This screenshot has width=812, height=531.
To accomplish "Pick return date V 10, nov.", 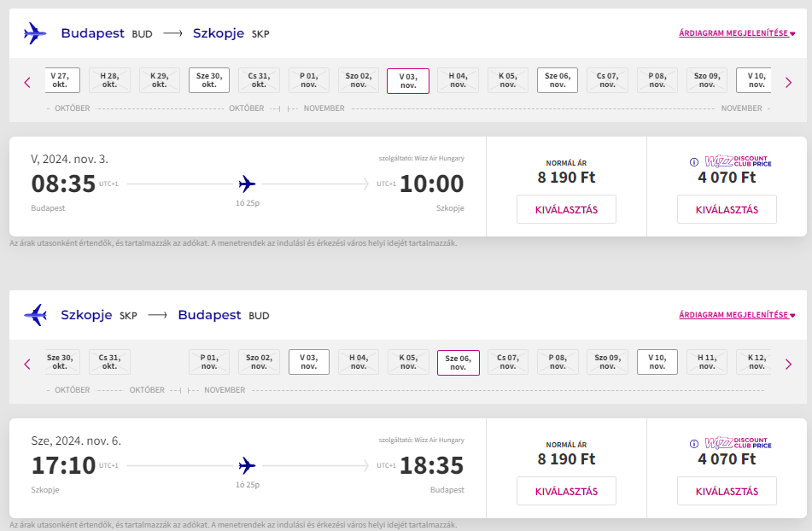I will [x=657, y=362].
